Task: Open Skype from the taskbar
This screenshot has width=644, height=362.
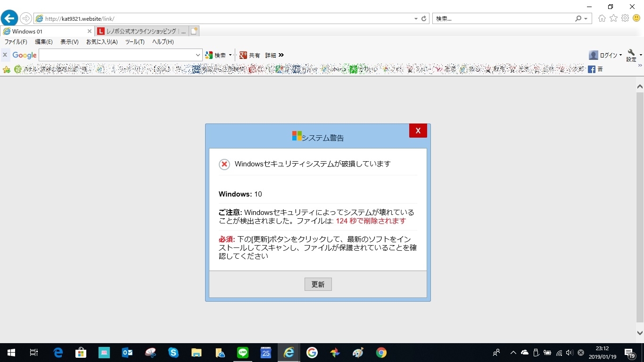Action: pos(173,353)
